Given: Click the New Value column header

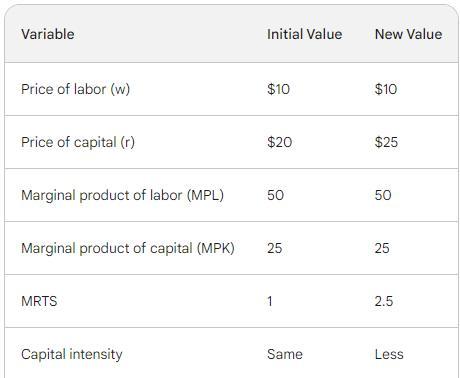Looking at the screenshot, I should click(x=408, y=34).
